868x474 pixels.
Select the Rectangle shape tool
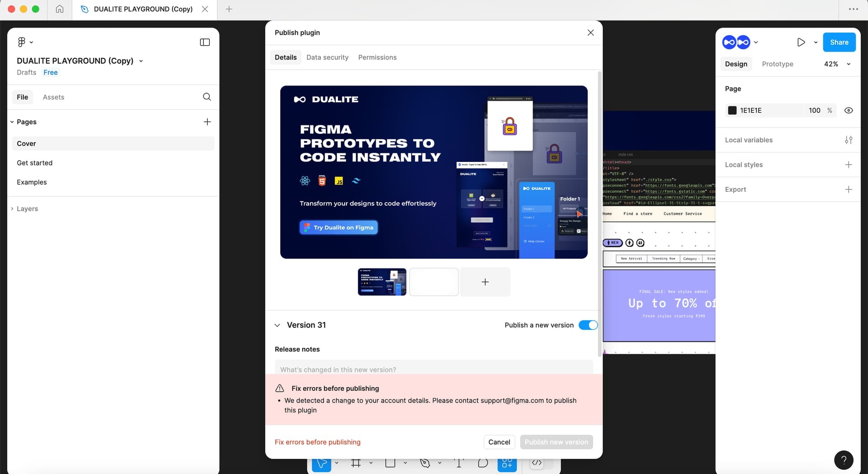pyautogui.click(x=390, y=463)
